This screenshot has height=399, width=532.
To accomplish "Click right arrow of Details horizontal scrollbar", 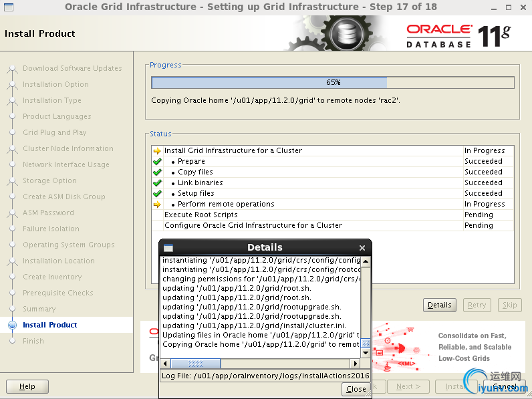I will tap(356, 364).
